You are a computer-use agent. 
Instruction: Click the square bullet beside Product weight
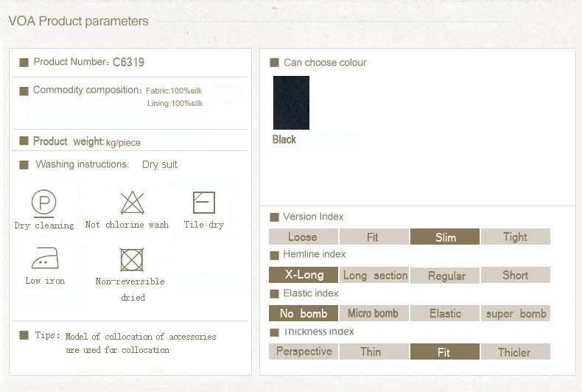[24, 141]
